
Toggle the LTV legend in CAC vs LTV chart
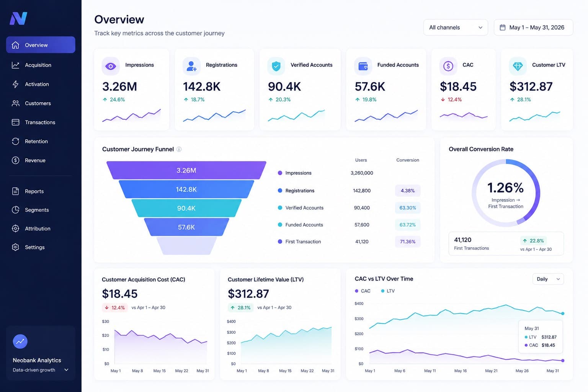tap(388, 291)
